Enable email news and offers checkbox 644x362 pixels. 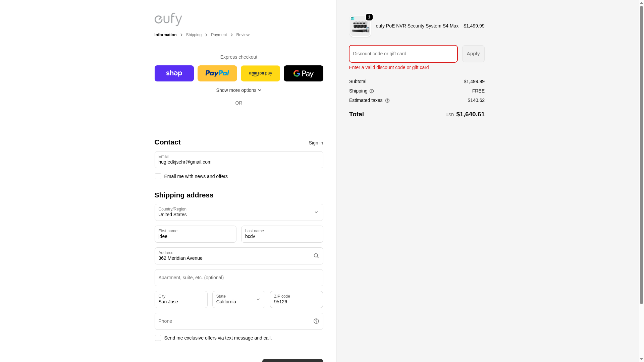click(x=158, y=176)
